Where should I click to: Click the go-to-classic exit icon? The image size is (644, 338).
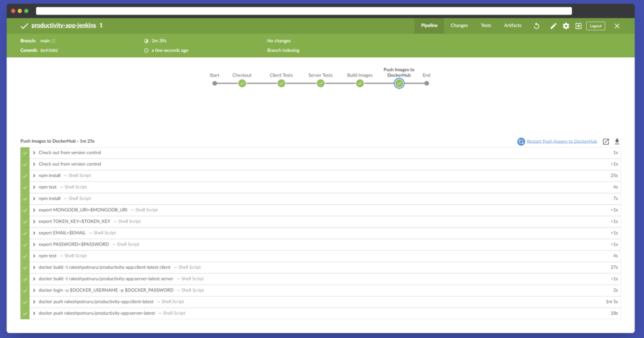click(x=578, y=26)
